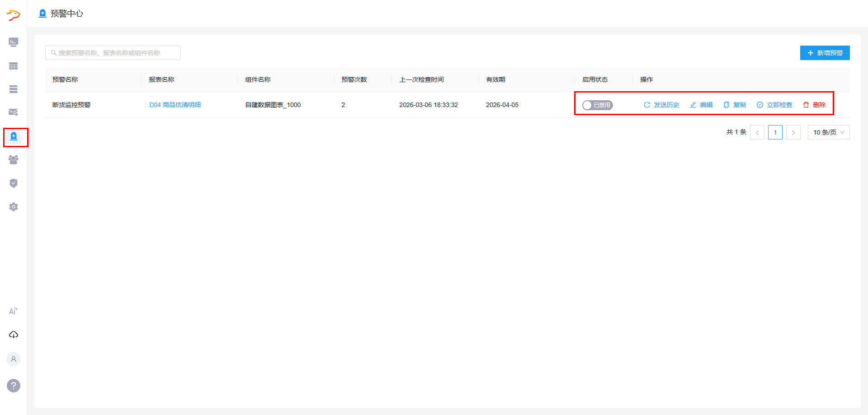Open the help question mark icon
This screenshot has width=868, height=415.
point(14,386)
